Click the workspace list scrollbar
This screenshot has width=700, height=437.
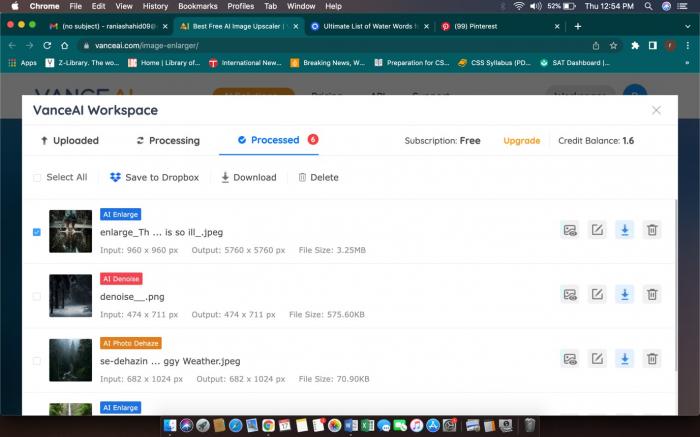point(675,285)
